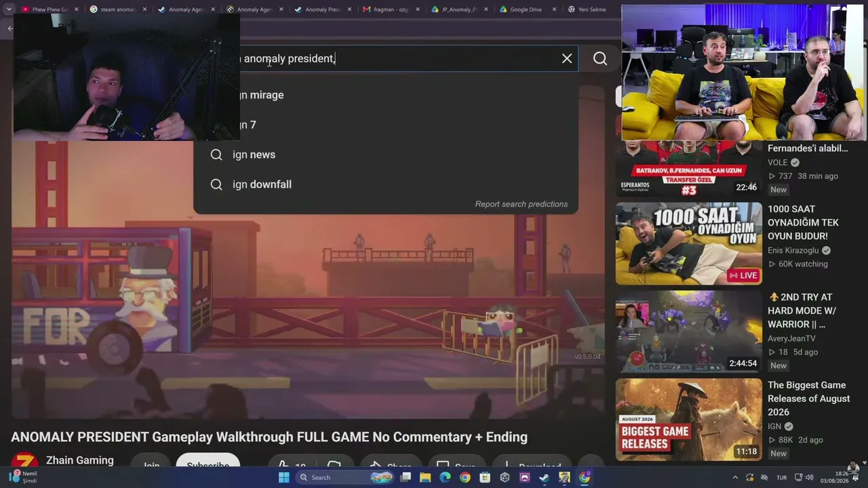
Task: Switch to the 'Phew Phew' YouTube tab
Action: (50, 9)
